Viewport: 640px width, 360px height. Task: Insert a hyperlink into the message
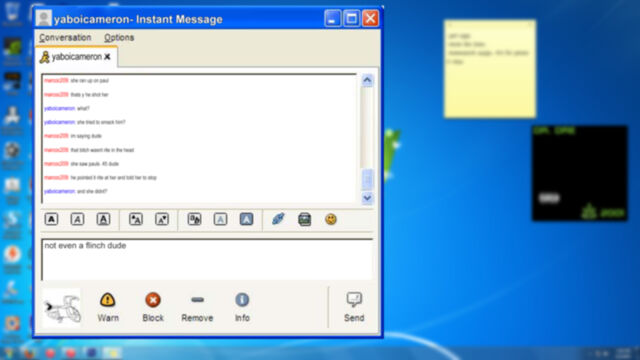pos(278,219)
